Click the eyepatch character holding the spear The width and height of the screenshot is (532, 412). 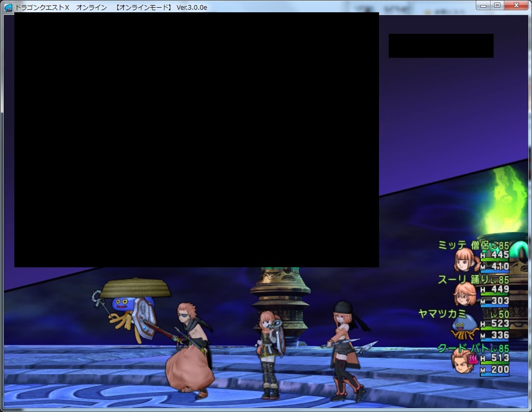coord(190,351)
